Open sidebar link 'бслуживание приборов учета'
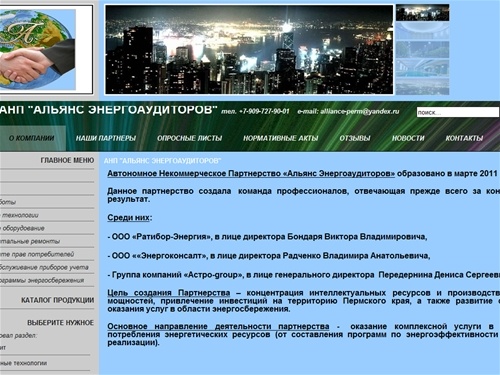The height and width of the screenshot is (375, 500). click(44, 267)
